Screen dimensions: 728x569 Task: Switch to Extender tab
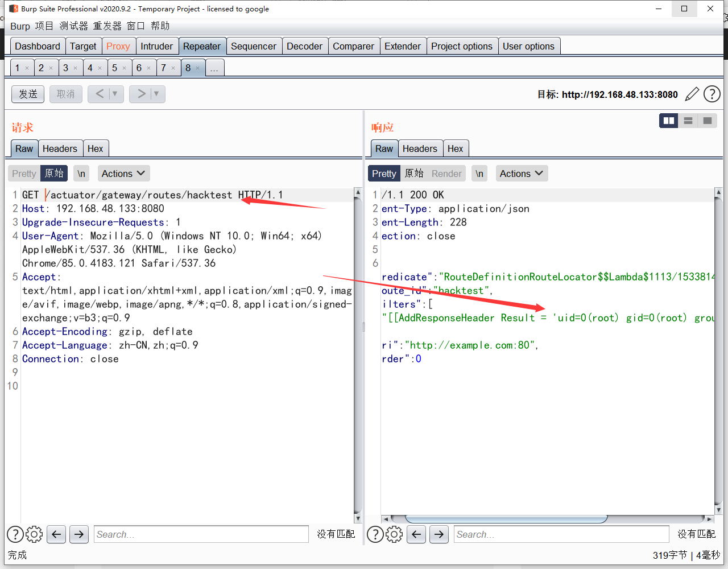point(403,46)
